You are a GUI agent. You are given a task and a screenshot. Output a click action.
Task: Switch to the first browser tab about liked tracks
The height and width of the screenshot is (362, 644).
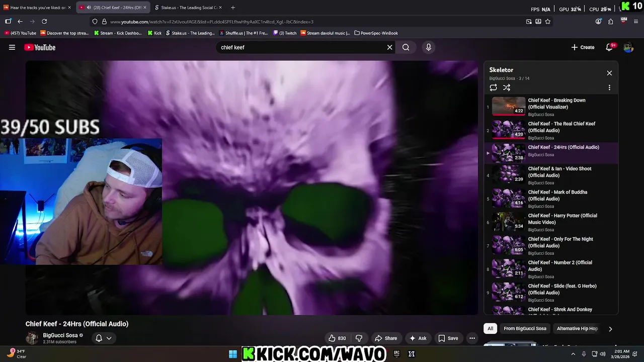(37, 8)
